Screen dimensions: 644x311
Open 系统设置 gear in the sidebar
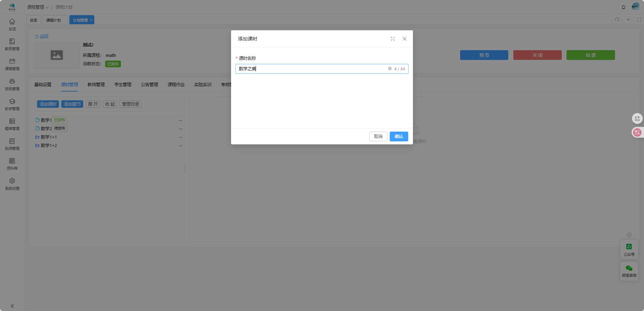pos(12,184)
